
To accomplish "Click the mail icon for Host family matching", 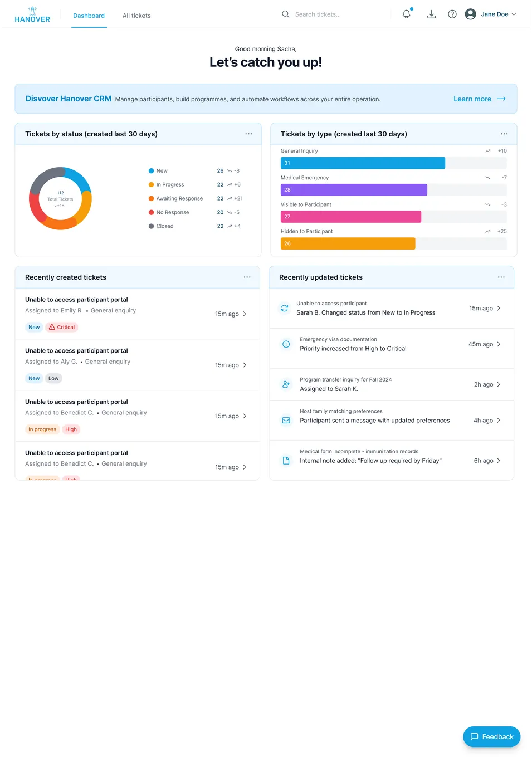I will (x=286, y=421).
